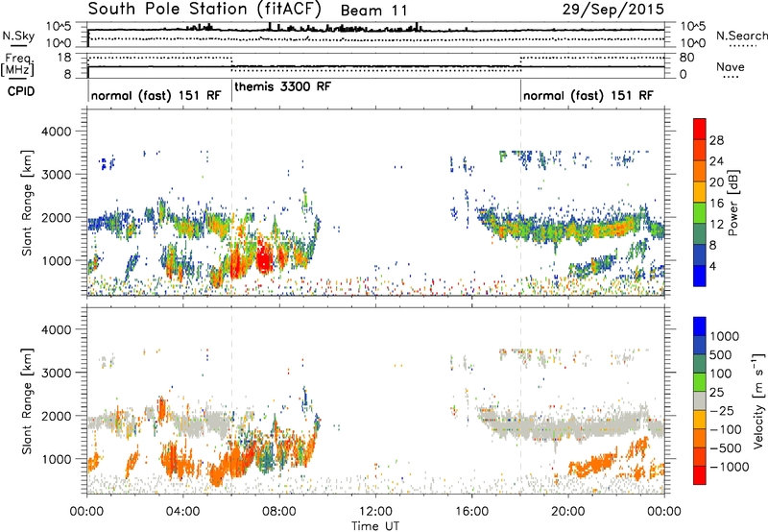Screen dimensions: 768x532
Task: Click the '4000' range tick on power panel
Action: [56, 132]
